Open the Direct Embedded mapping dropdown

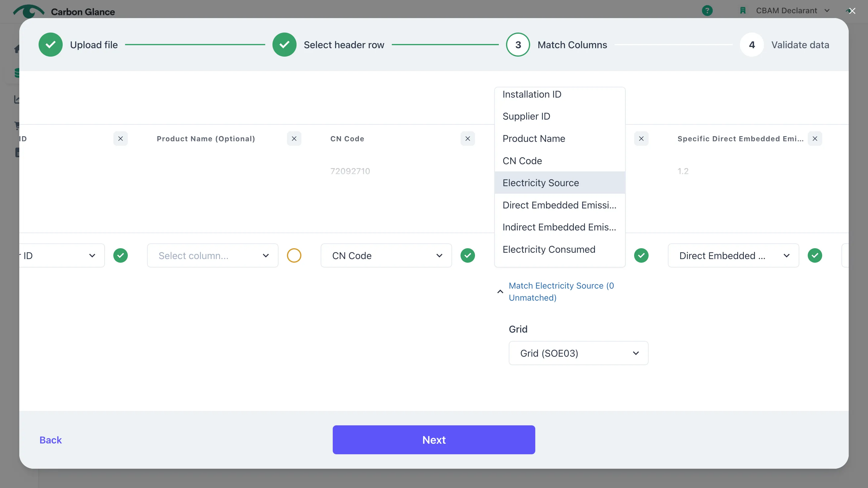click(x=733, y=256)
